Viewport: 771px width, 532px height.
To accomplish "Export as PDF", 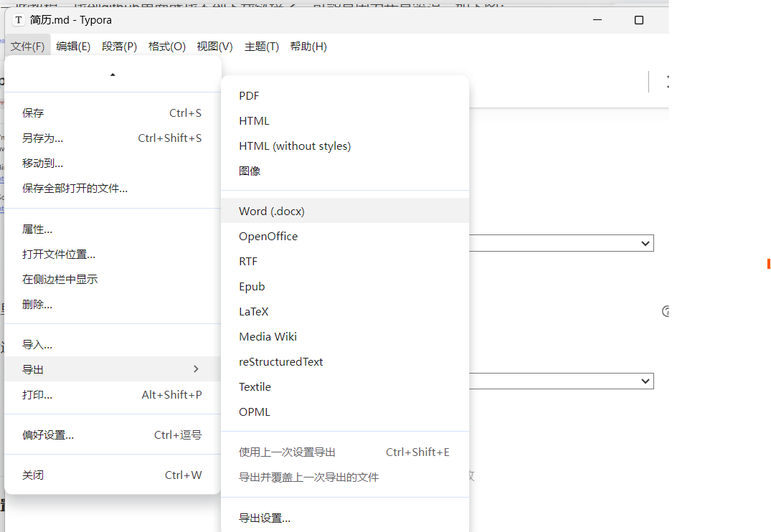I will (x=345, y=96).
